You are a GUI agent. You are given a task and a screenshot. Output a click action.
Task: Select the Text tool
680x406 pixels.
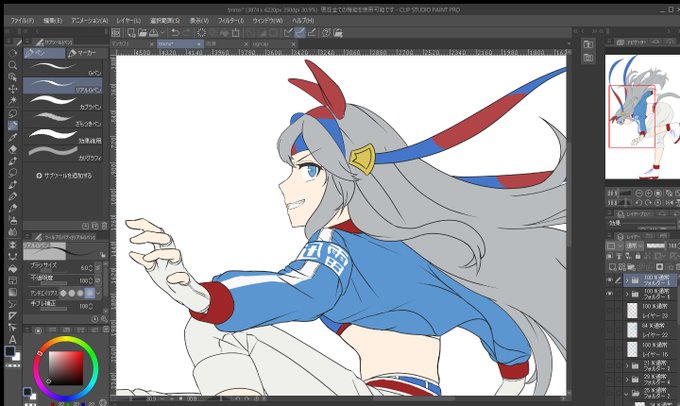(13, 339)
